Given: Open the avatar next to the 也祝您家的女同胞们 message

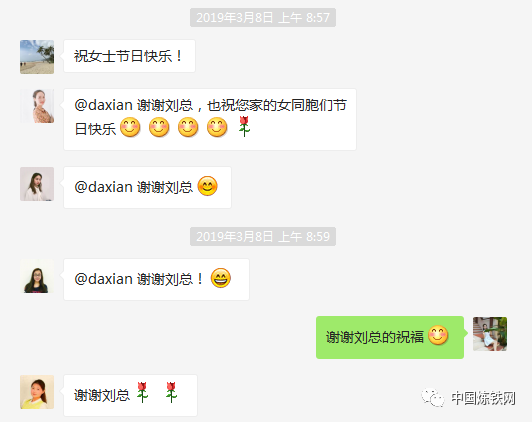Looking at the screenshot, I should [x=37, y=106].
